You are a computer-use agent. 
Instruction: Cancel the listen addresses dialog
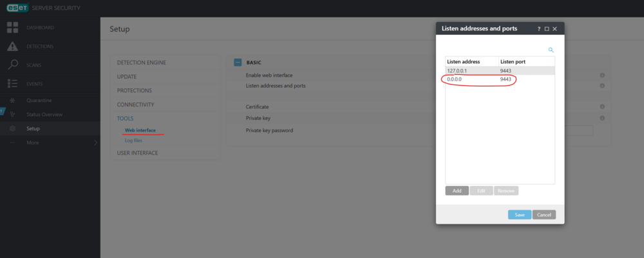coord(544,215)
